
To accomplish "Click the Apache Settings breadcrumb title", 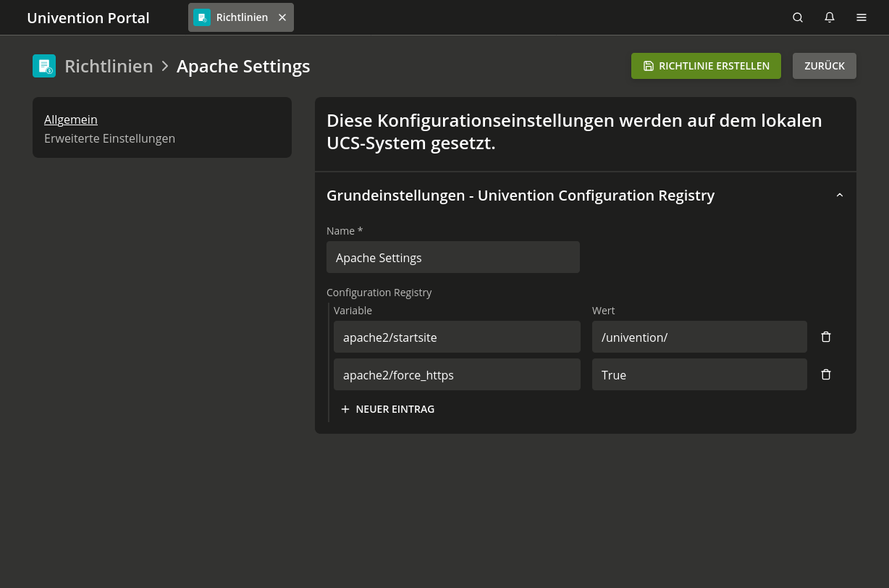I will (x=243, y=66).
